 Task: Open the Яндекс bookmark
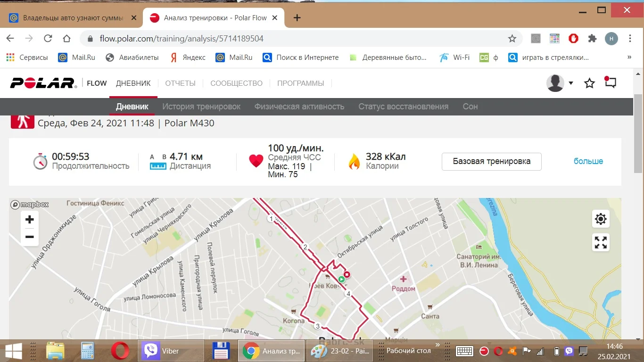pos(188,58)
